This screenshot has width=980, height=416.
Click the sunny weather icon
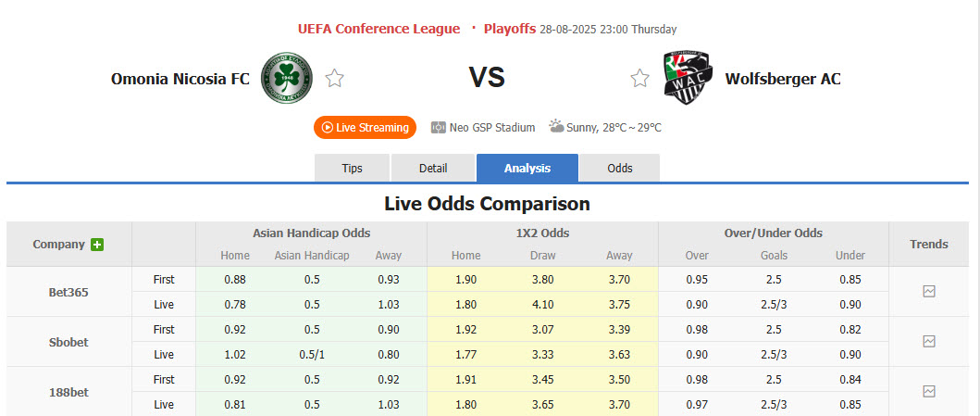556,127
